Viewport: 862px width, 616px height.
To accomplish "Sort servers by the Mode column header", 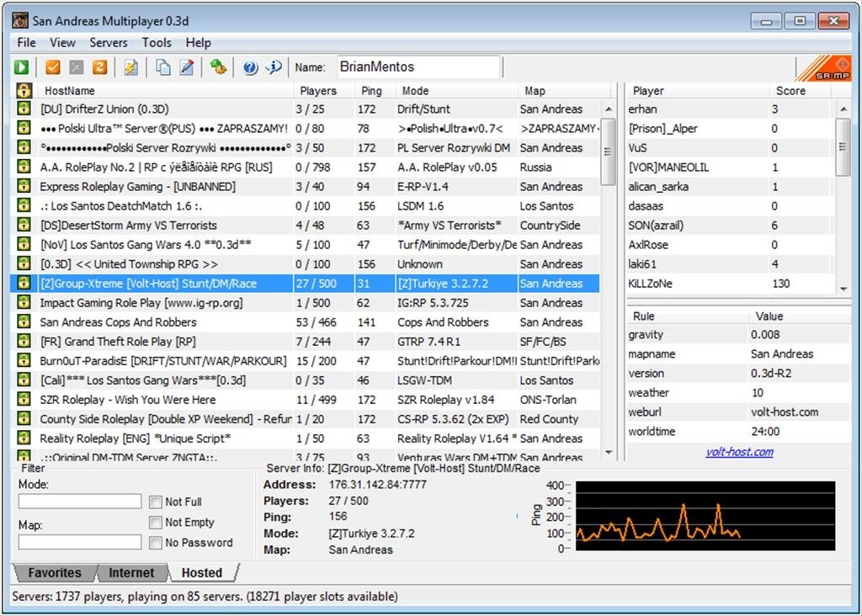I will pos(456,91).
